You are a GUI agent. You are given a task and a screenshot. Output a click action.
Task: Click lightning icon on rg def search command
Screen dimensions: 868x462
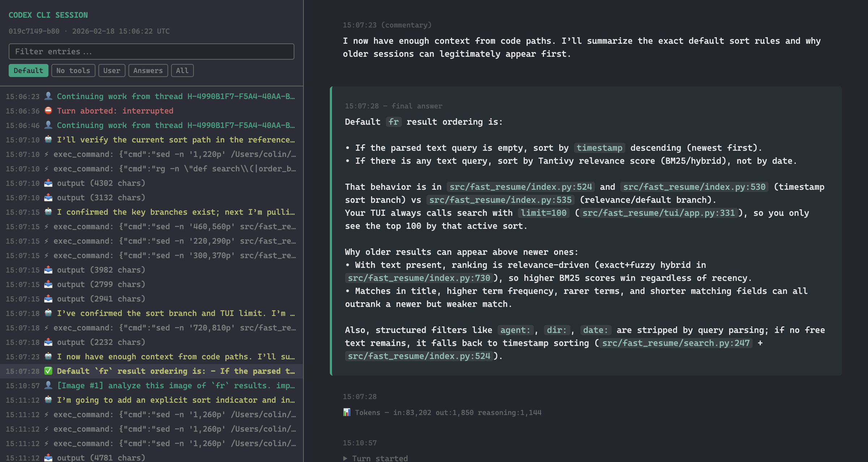pyautogui.click(x=46, y=169)
